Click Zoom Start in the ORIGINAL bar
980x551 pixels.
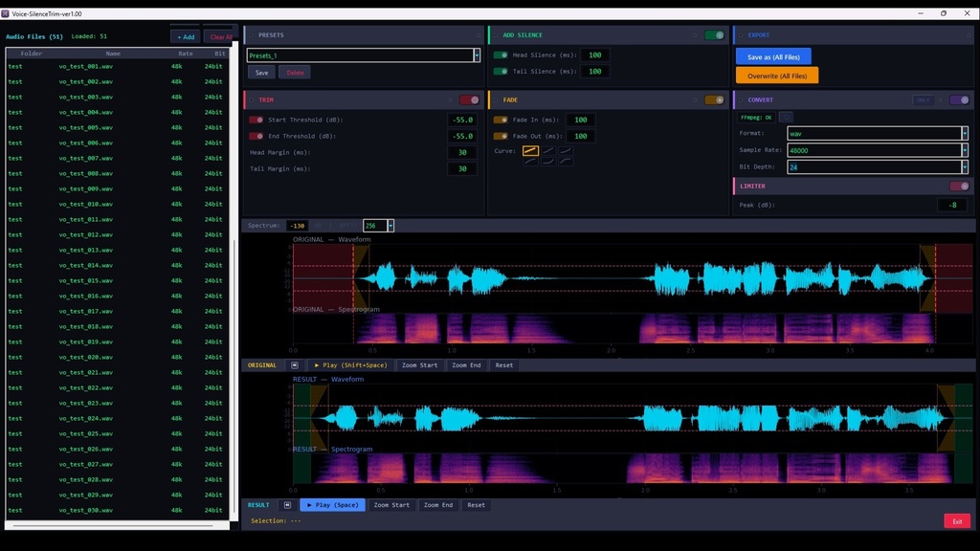click(x=420, y=364)
